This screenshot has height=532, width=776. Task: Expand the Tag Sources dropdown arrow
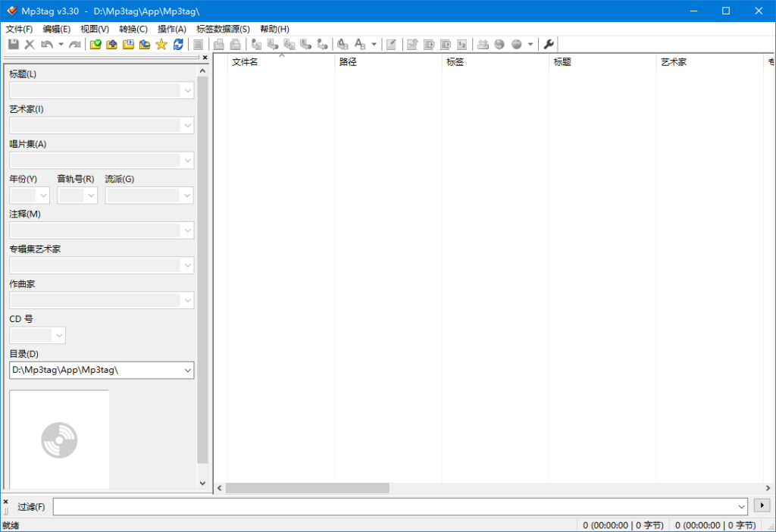(x=530, y=44)
